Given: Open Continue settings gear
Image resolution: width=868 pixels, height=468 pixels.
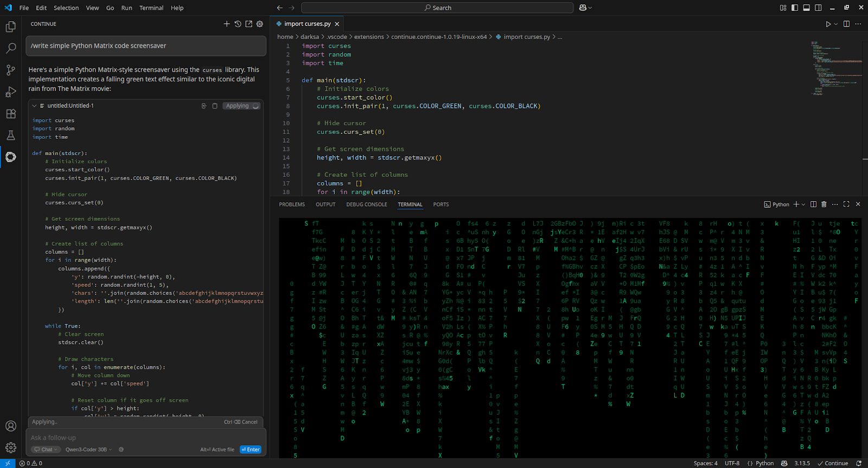Looking at the screenshot, I should (x=259, y=24).
